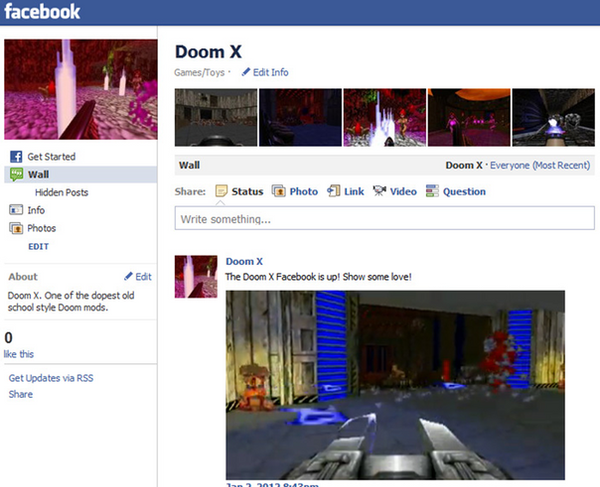Open first photo strip thumbnail gray corridor
The image size is (600, 487).
216,117
